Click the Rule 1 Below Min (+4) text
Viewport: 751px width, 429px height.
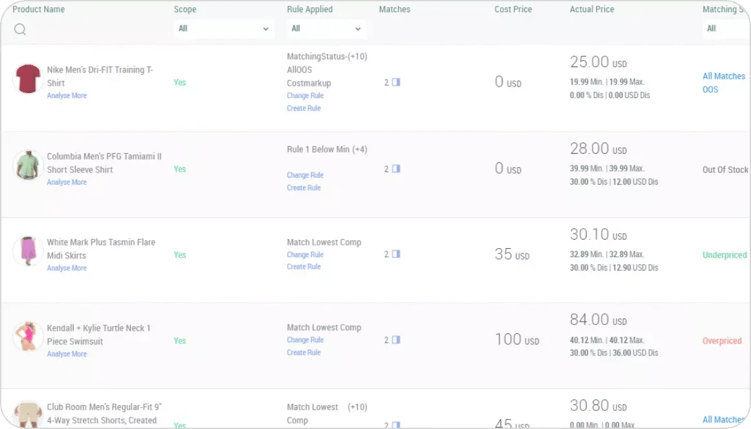pos(327,149)
